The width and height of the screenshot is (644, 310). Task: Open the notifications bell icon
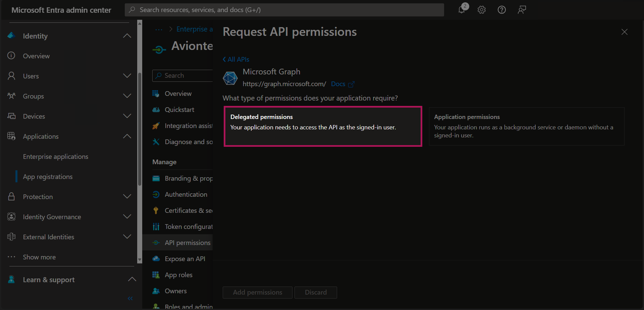click(x=462, y=10)
